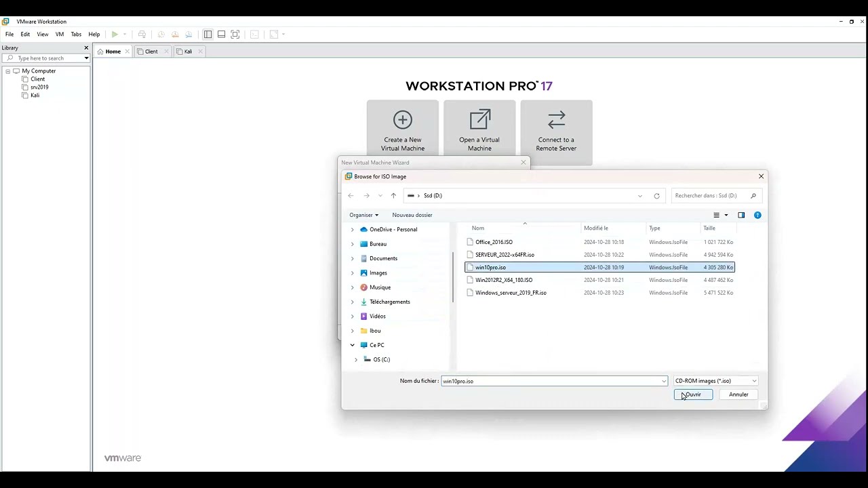Open the File menu

point(9,34)
